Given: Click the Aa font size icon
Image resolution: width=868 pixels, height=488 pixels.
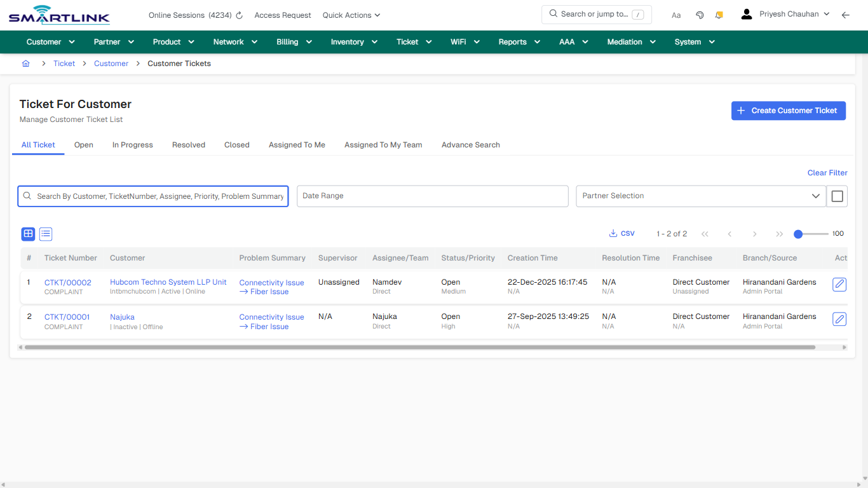Looking at the screenshot, I should pyautogui.click(x=676, y=15).
